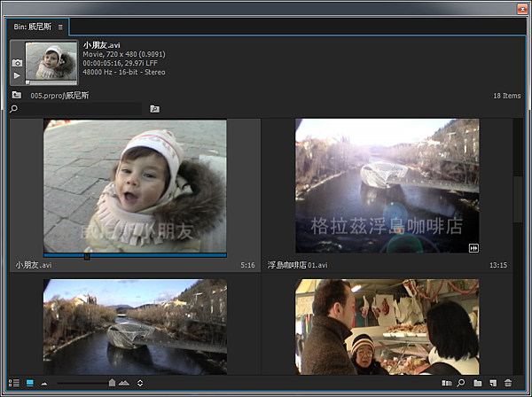Viewport: 532px width, 397px height.
Task: Click the 48000 Hz - 16-bit - Stereo text
Action: point(124,72)
